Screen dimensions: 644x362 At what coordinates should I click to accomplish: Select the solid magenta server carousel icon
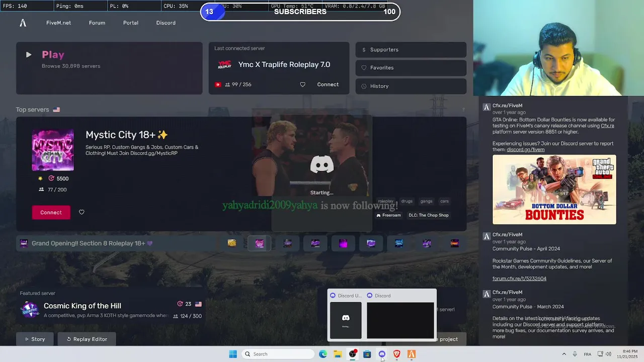[x=343, y=243]
